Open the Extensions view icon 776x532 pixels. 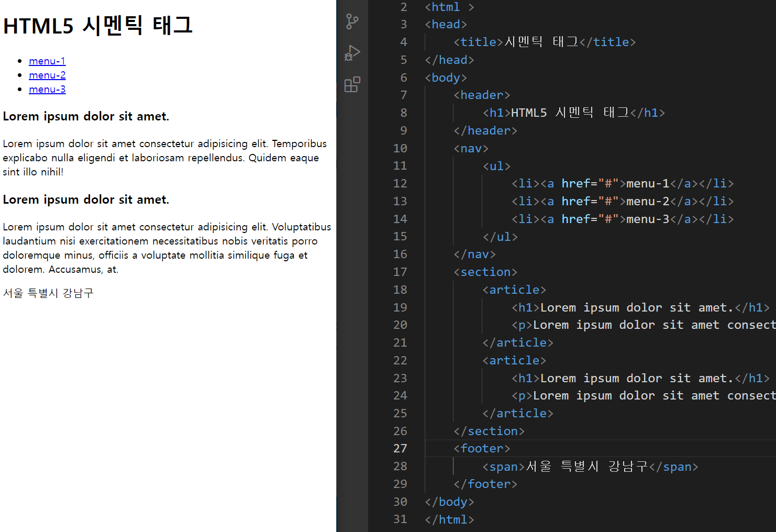click(x=352, y=84)
